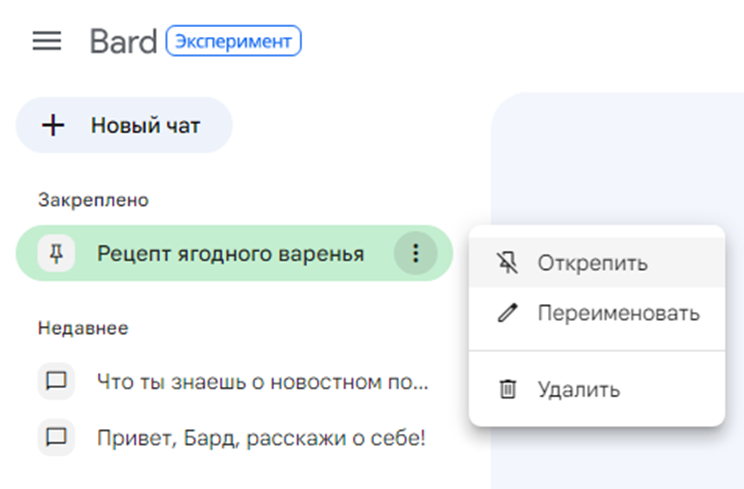Click the 'Эксперимент' badge
This screenshot has height=489, width=744.
233,41
